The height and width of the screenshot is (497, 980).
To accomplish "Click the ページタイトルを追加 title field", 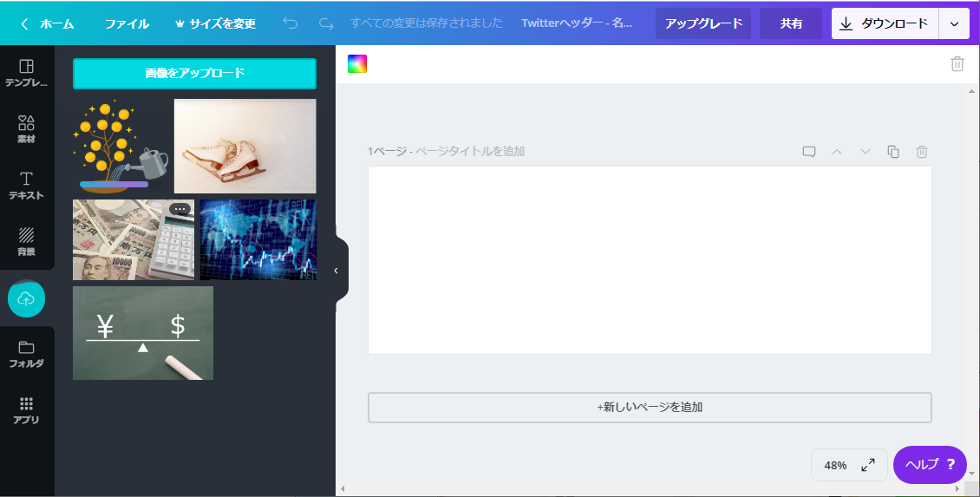I will click(x=469, y=152).
